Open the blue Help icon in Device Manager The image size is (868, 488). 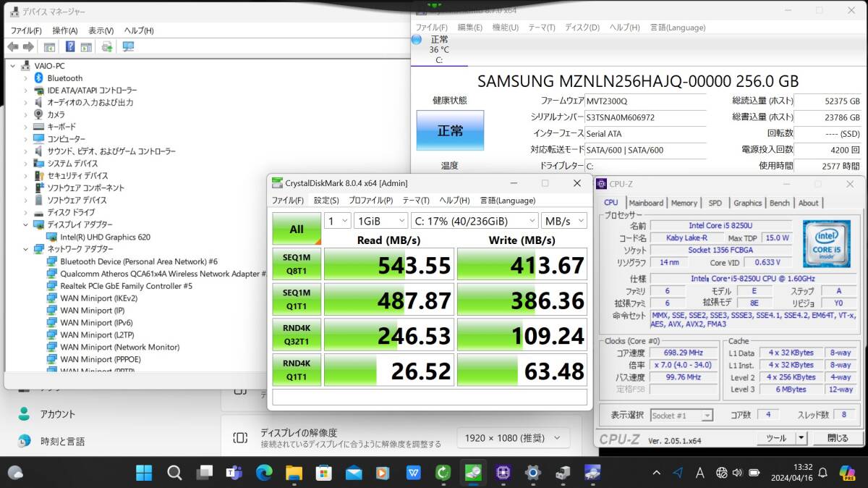pos(70,47)
